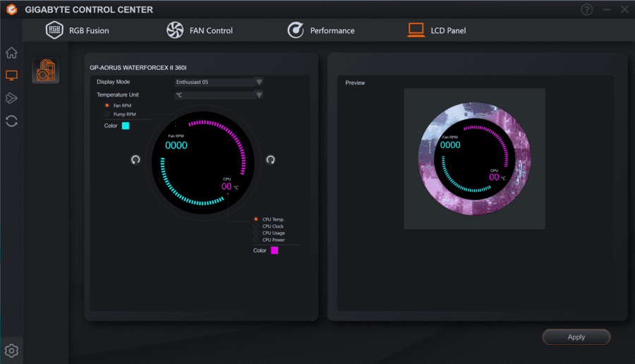Click the Preview label
Screen dimensions: 635x364
pyautogui.click(x=355, y=83)
